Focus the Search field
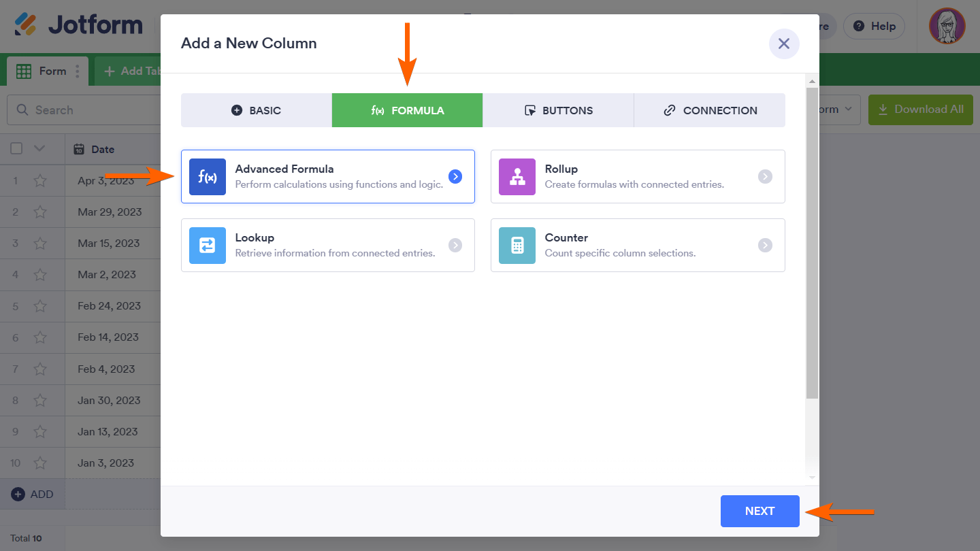Image resolution: width=980 pixels, height=551 pixels. point(84,110)
